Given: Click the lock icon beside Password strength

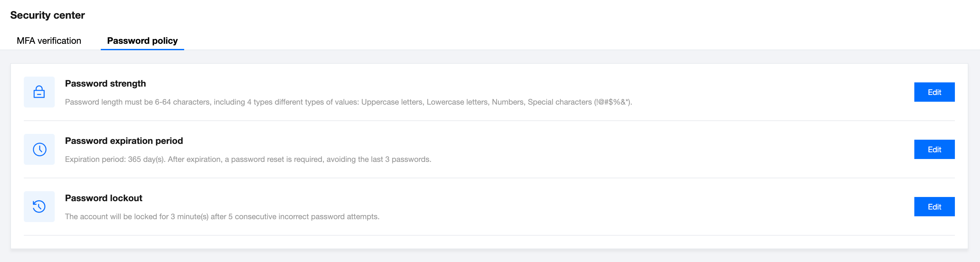Looking at the screenshot, I should click(39, 92).
